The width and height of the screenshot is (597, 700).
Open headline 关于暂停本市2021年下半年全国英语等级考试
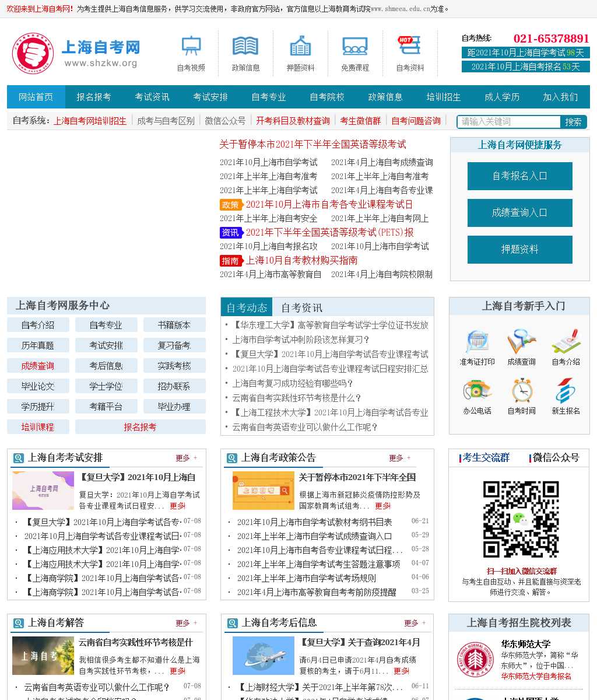click(312, 144)
